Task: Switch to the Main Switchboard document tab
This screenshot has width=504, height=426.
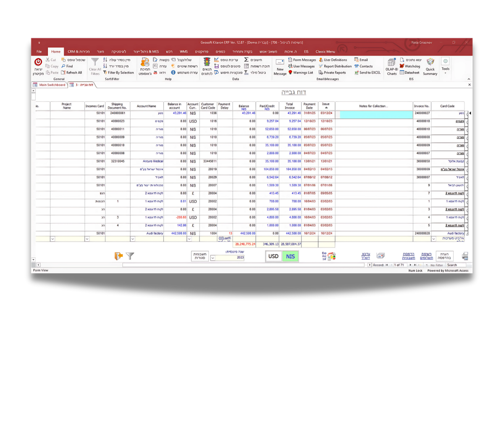Action: 49,85
